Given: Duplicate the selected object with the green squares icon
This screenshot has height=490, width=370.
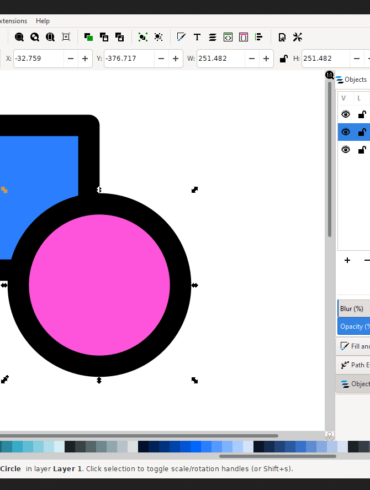Looking at the screenshot, I should pyautogui.click(x=88, y=37).
